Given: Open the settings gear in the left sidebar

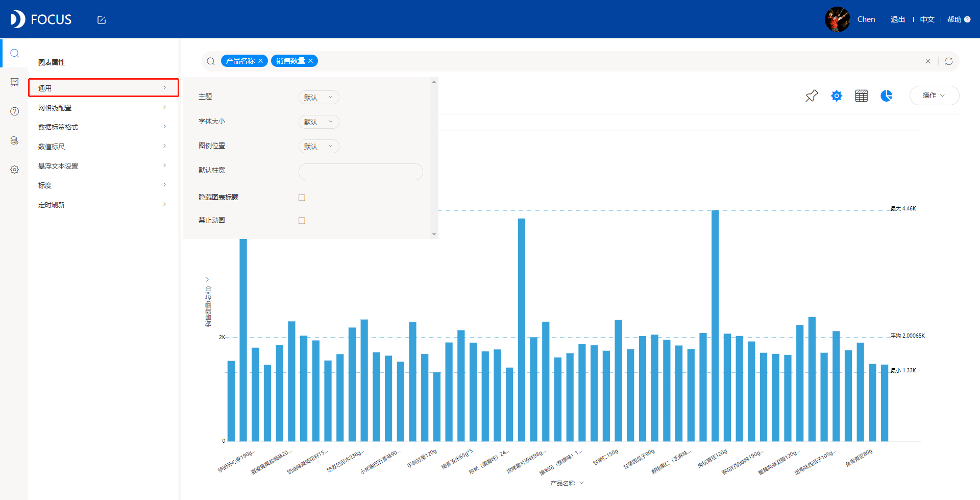Looking at the screenshot, I should coord(14,170).
